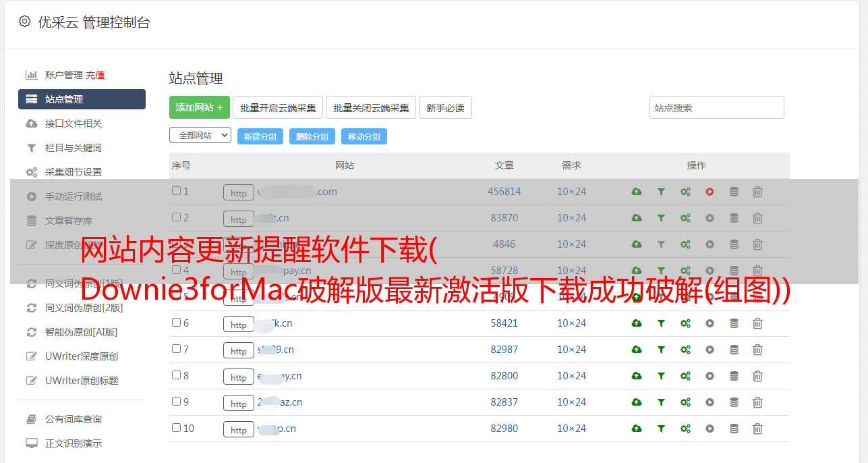Click the 移动分组 button
Screen dimensions: 868x463
pyautogui.click(x=364, y=136)
